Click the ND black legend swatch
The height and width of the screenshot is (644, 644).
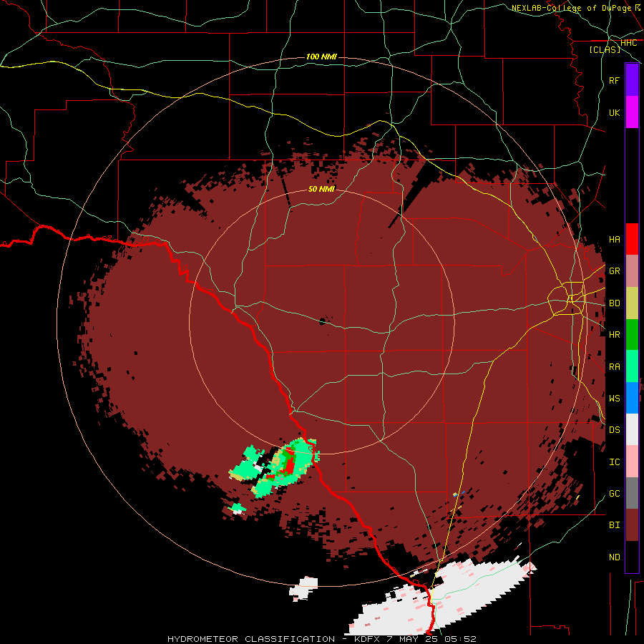632,557
